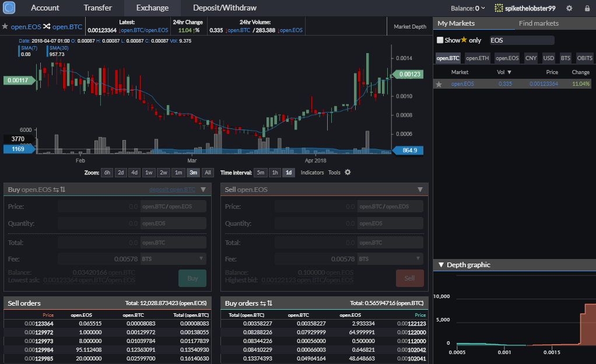Switch to My Markets tab
The height and width of the screenshot is (364, 596).
tap(456, 23)
